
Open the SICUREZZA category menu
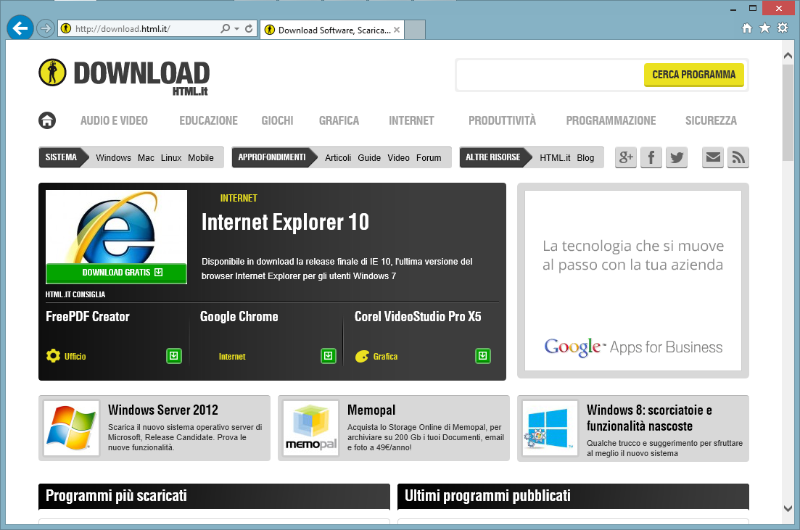click(710, 121)
